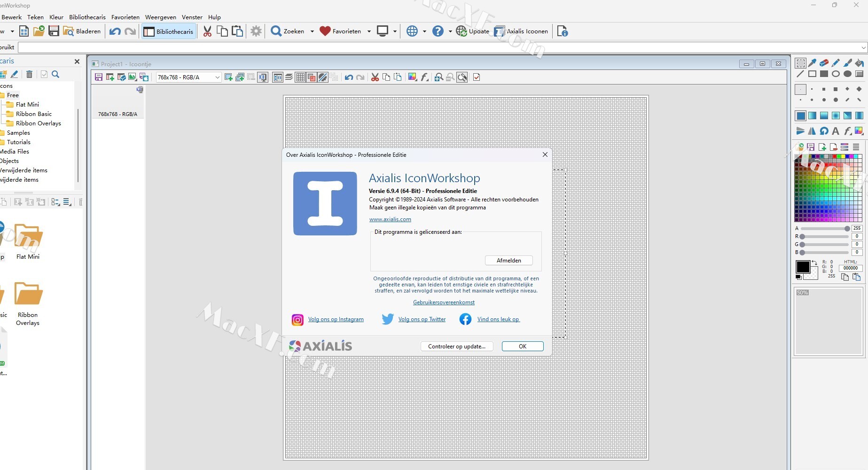Toggle the preview window in editor toolbar
The image size is (868, 470).
[x=278, y=77]
